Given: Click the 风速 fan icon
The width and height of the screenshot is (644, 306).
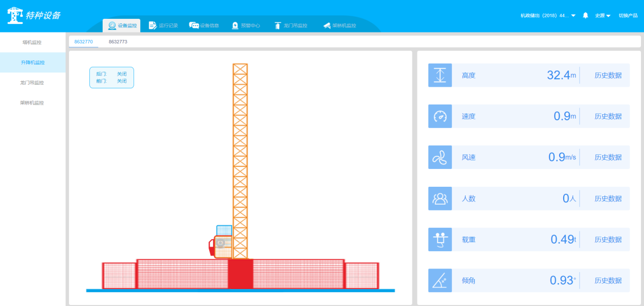Looking at the screenshot, I should pos(440,157).
